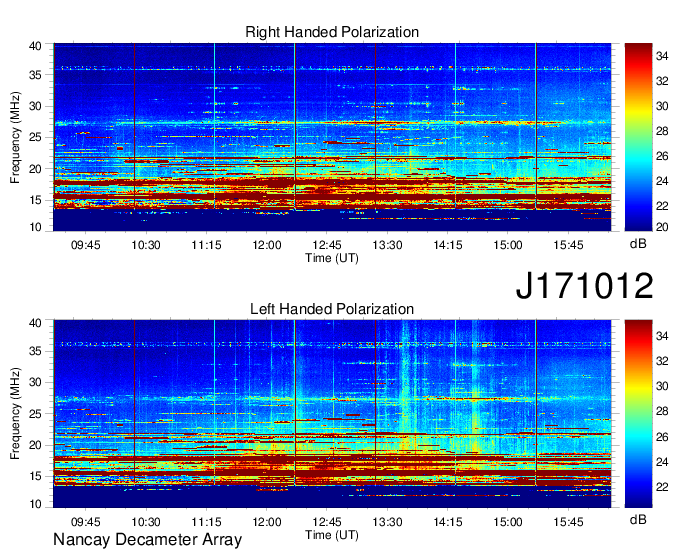
Task: Click the 10 MHz tick on Right Handed plot
Action: pyautogui.click(x=36, y=227)
